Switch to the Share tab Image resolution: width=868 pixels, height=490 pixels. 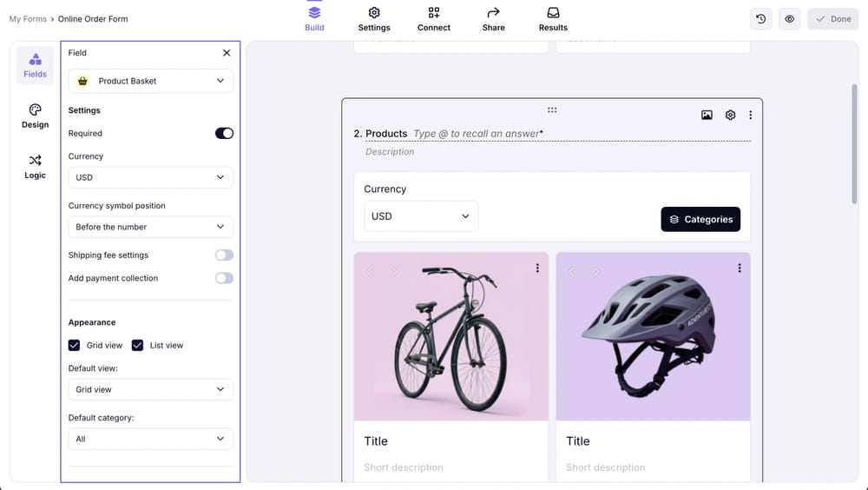coord(493,19)
